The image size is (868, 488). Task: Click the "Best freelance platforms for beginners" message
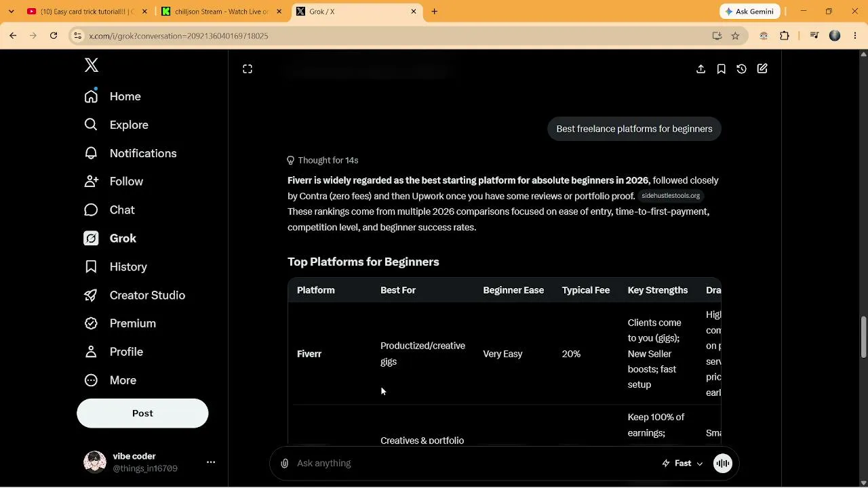click(634, 129)
